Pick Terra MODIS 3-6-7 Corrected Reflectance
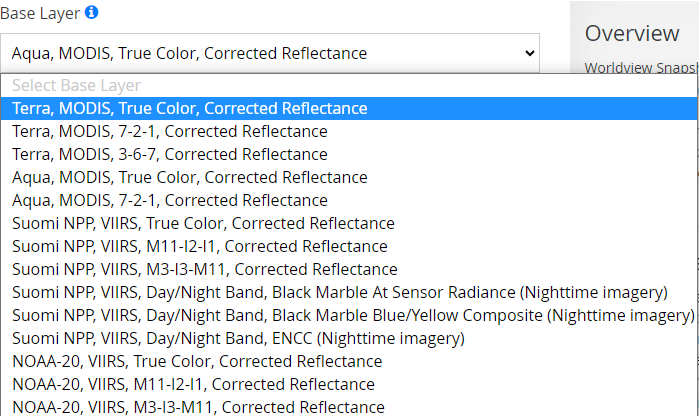The image size is (699, 416). point(170,154)
